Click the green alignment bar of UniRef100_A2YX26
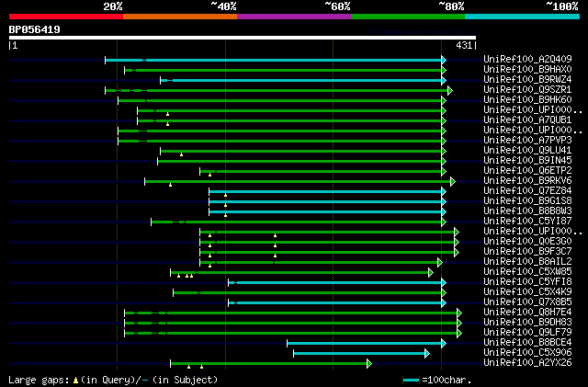Image resolution: width=588 pixels, height=387 pixels. tap(269, 364)
